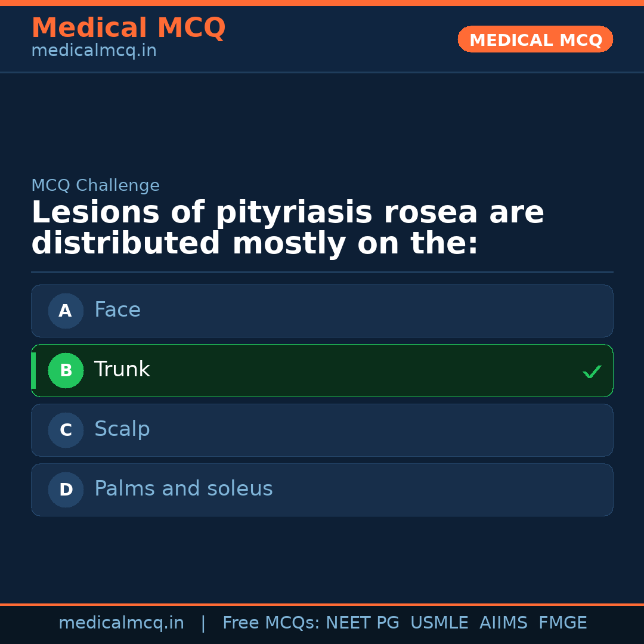Click the circular D option badge
This screenshot has height=644, width=644.
[66, 490]
